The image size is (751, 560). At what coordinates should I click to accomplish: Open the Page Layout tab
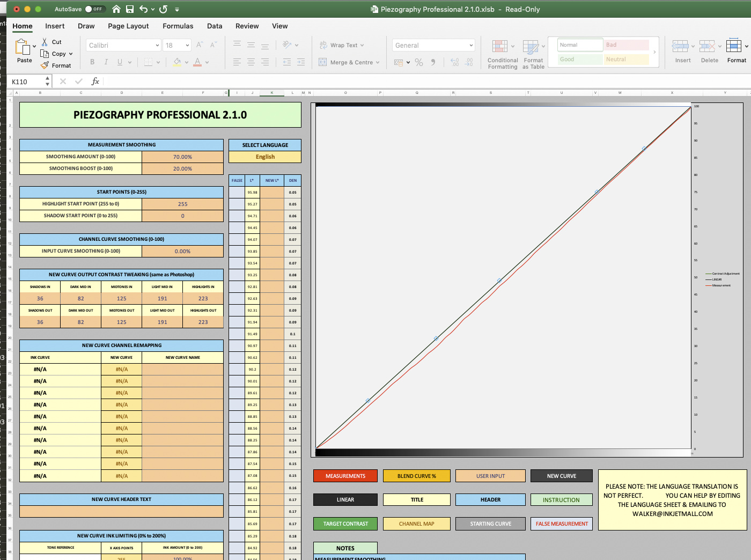click(x=128, y=26)
